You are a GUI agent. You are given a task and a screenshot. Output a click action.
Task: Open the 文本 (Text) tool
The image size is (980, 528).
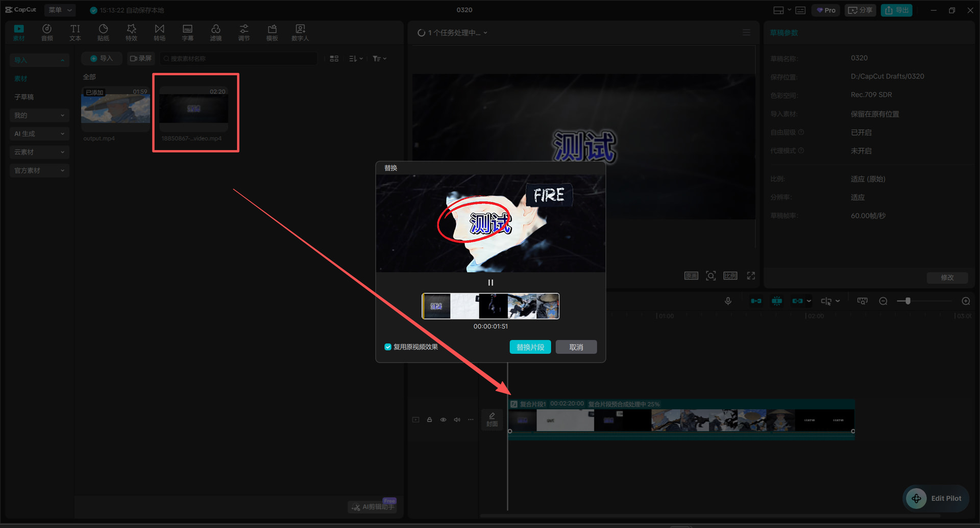point(75,32)
